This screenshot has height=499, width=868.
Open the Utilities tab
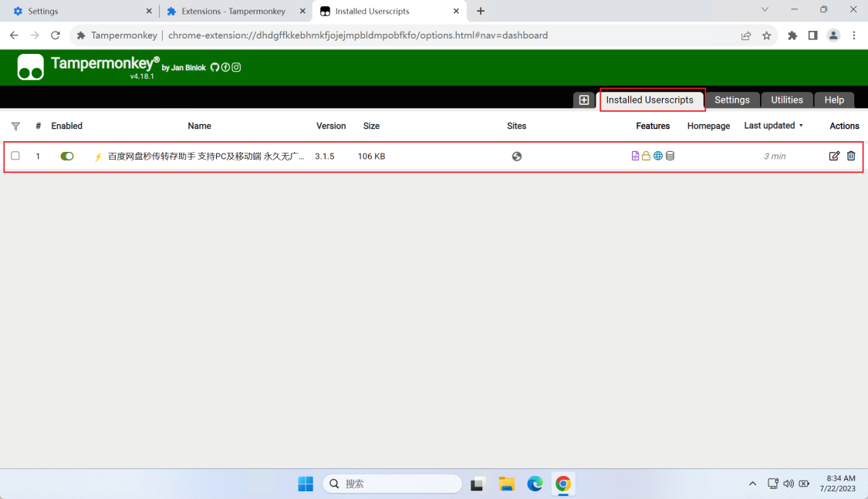[x=787, y=99]
